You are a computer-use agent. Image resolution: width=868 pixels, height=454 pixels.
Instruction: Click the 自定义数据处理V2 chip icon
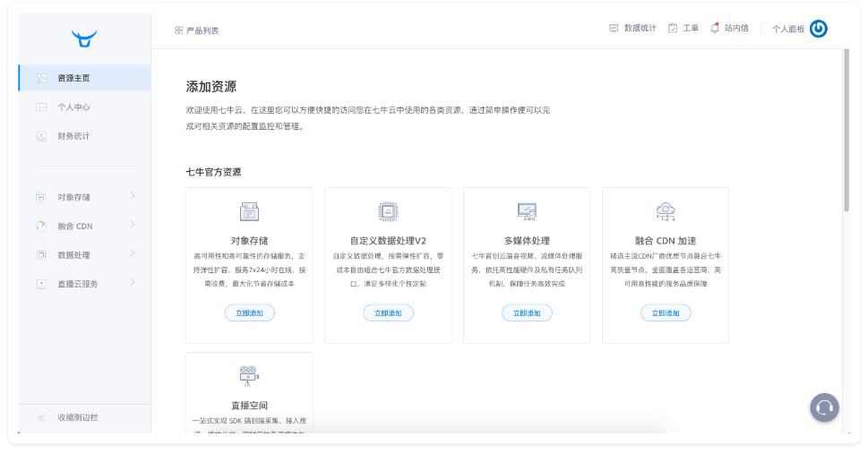click(x=388, y=211)
